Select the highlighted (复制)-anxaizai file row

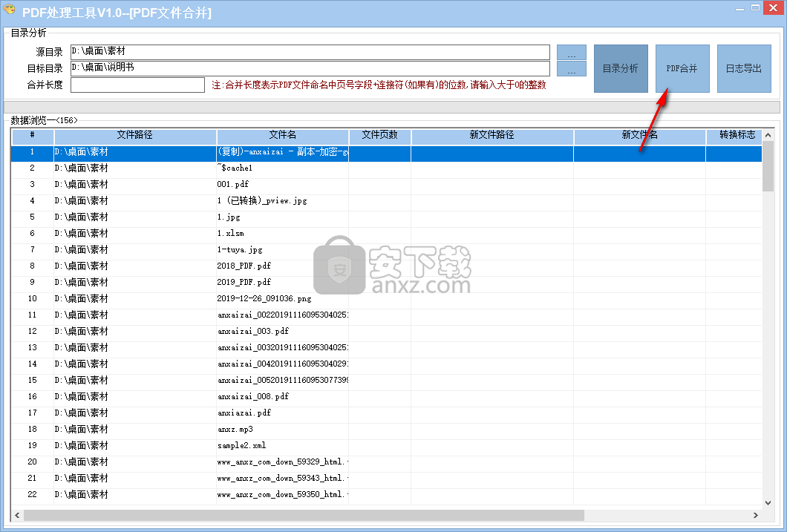[387, 152]
